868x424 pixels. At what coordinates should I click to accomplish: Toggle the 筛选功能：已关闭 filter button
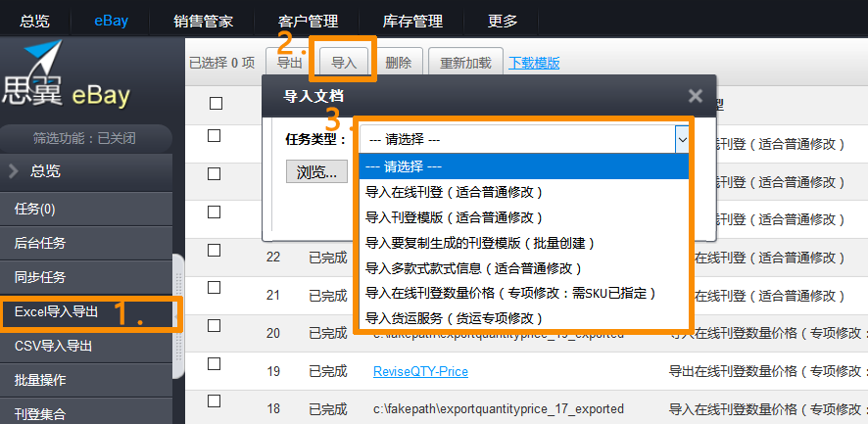pyautogui.click(x=85, y=138)
